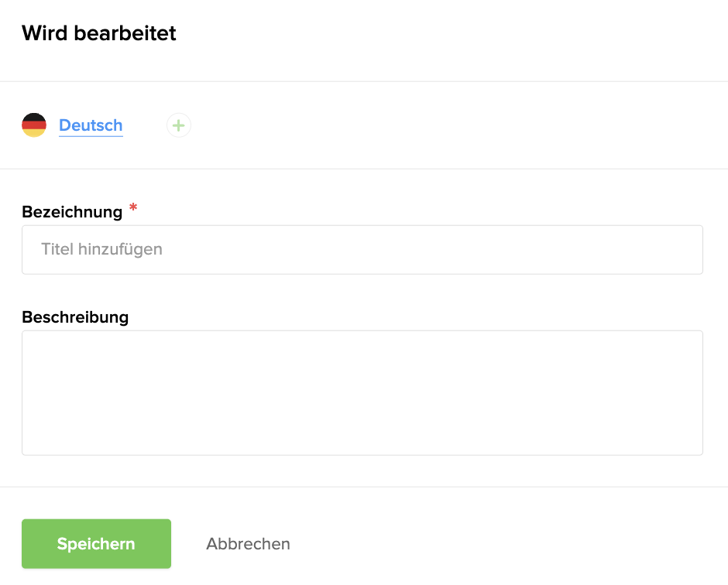728x585 pixels.
Task: Activate the underlined Deutsch link
Action: [91, 125]
